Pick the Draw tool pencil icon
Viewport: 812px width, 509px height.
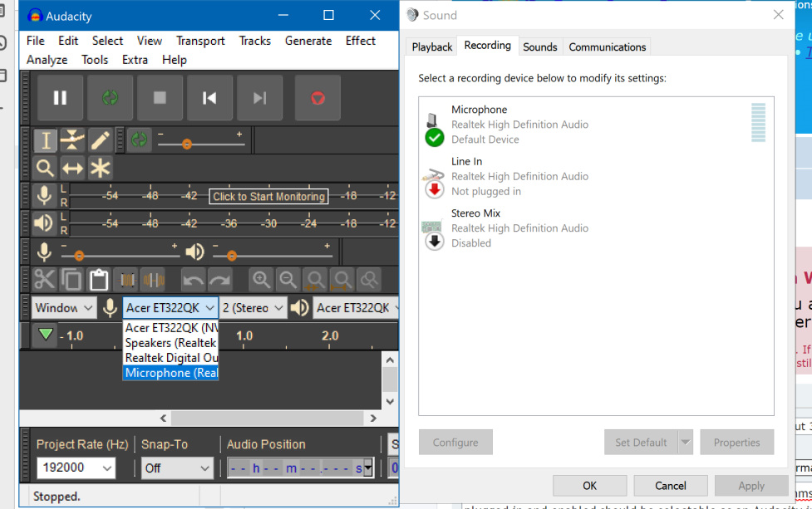(100, 139)
